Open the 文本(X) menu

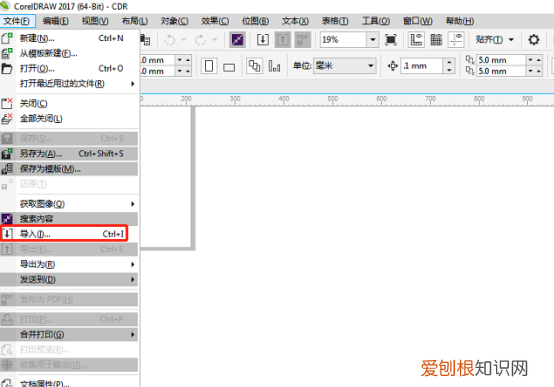tap(295, 21)
